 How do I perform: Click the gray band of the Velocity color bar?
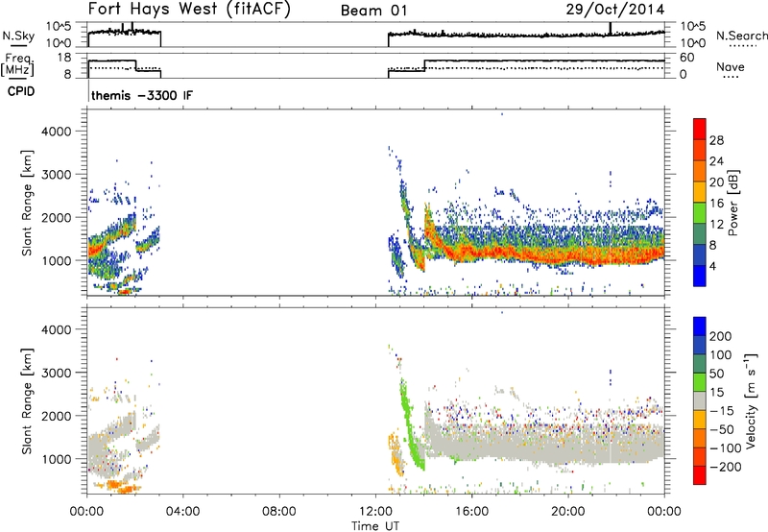pos(700,401)
